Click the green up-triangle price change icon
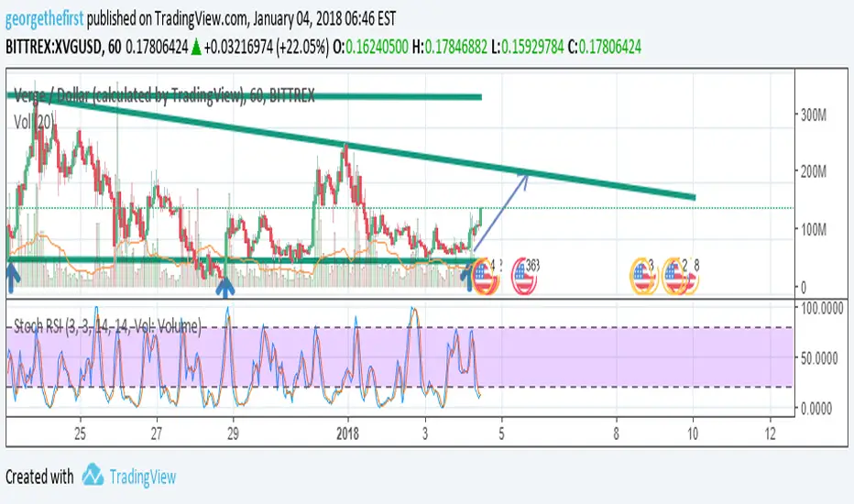The width and height of the screenshot is (854, 504). pyautogui.click(x=196, y=48)
